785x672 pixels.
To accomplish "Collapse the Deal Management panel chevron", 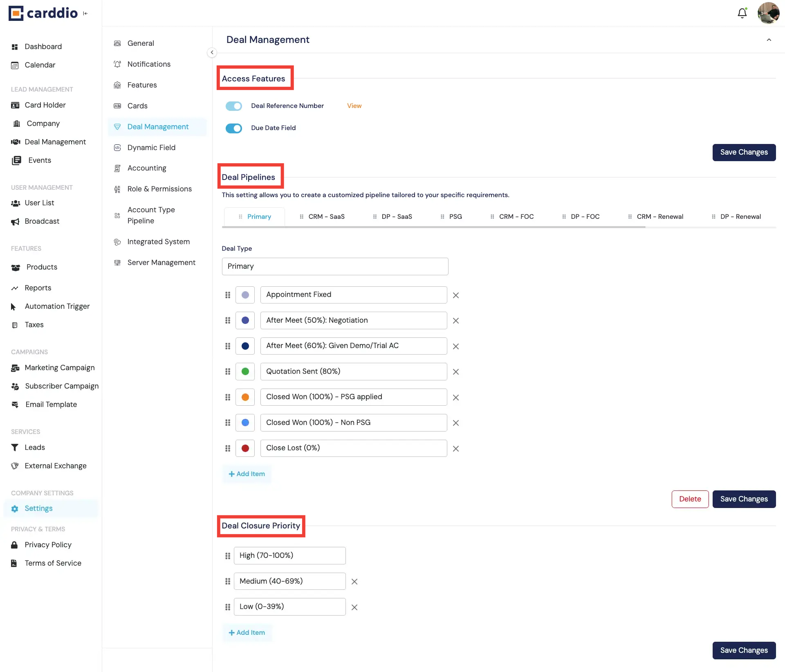I will coord(769,40).
